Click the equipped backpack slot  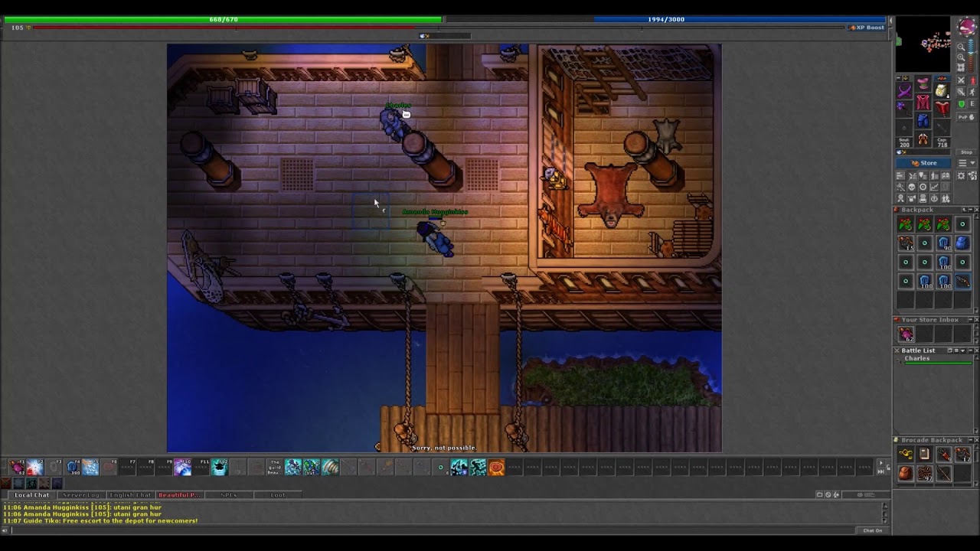pyautogui.click(x=942, y=90)
